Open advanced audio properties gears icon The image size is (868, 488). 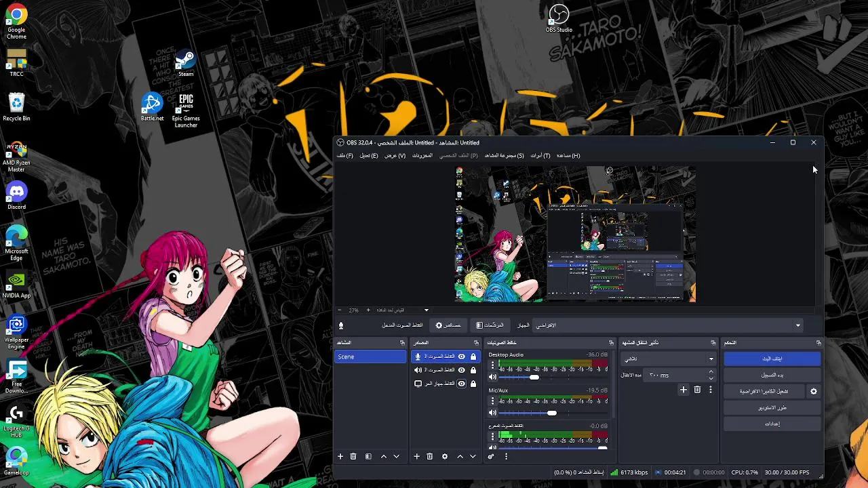click(492, 457)
